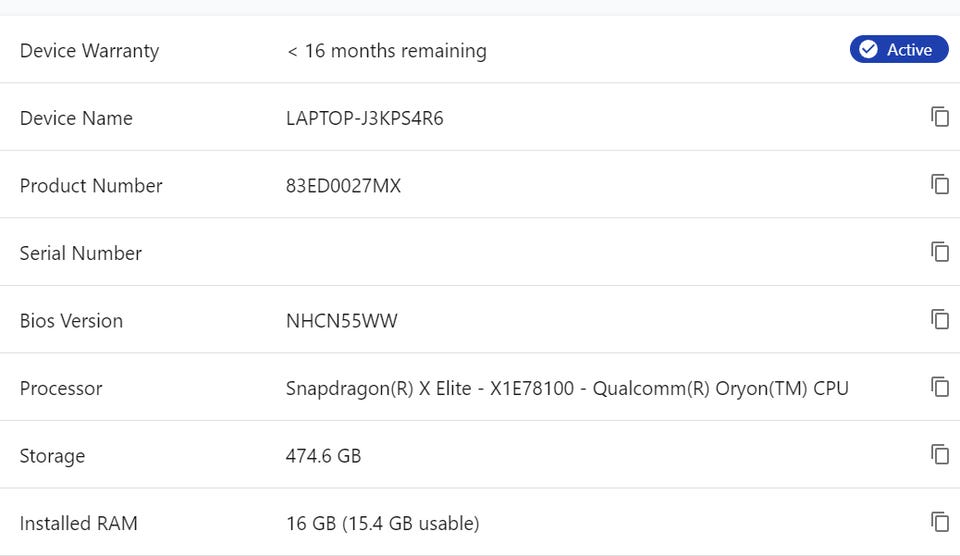Click the Bios Version row label
960x556 pixels.
pos(71,321)
